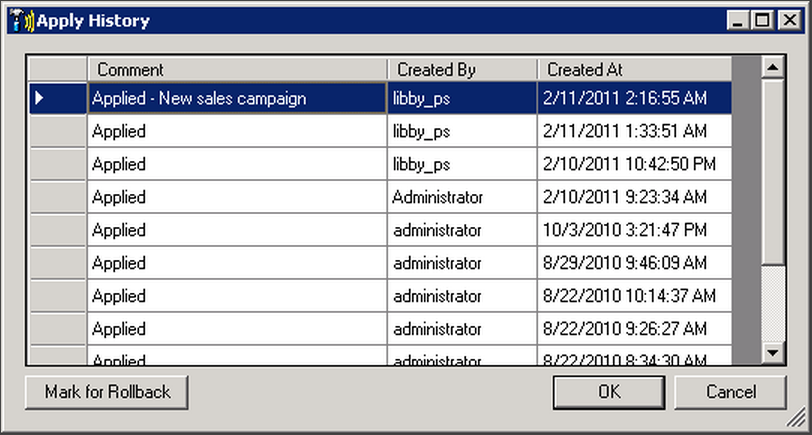The height and width of the screenshot is (435, 812).
Task: Click the Mark for Rollback button
Action: click(x=107, y=392)
